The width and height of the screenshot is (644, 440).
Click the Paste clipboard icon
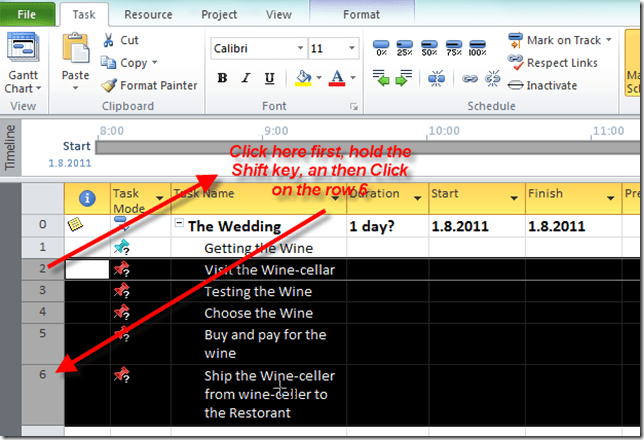pyautogui.click(x=75, y=50)
